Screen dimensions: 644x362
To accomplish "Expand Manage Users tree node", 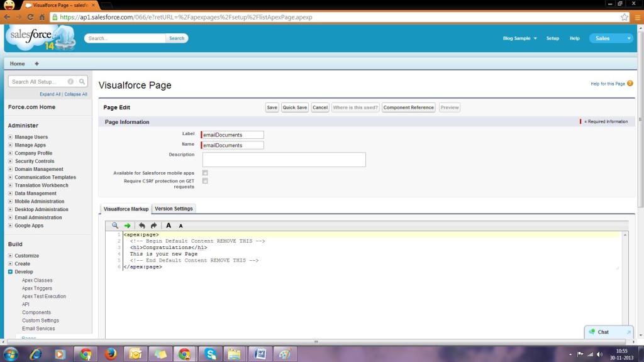I will pos(10,136).
